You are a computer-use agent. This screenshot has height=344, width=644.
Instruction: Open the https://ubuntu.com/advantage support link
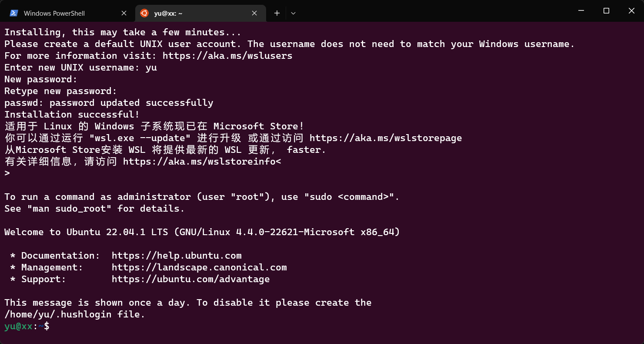190,279
